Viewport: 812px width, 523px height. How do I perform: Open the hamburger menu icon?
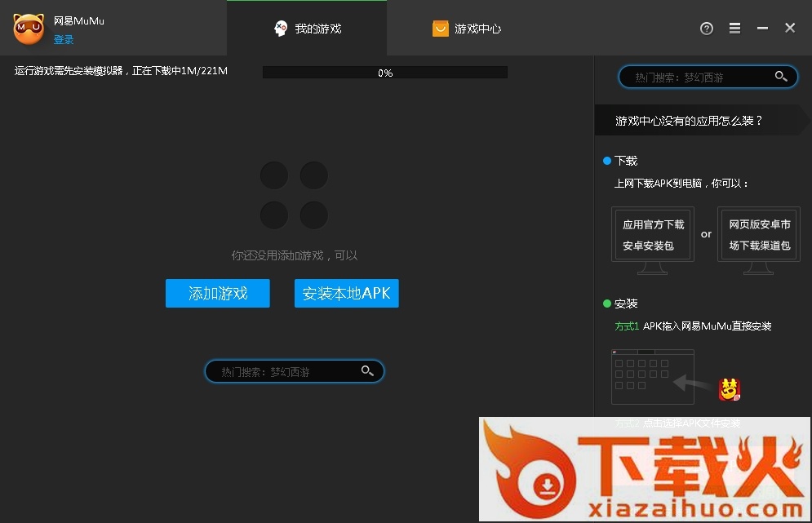click(x=734, y=28)
